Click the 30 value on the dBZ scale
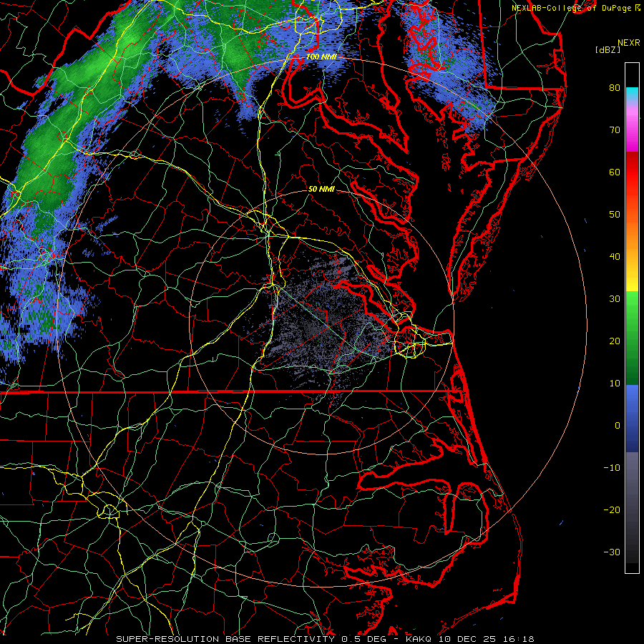The height and width of the screenshot is (644, 644). (615, 299)
